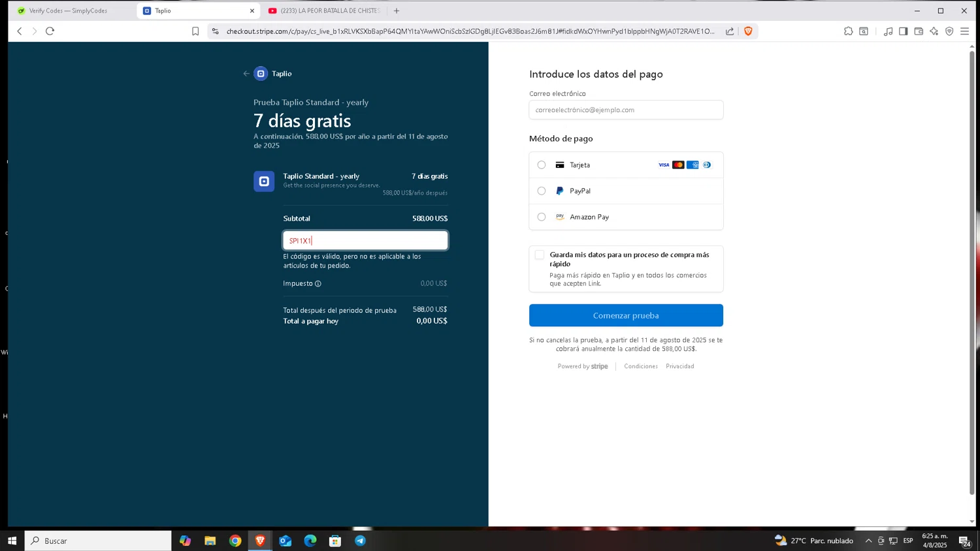Open Outlook from the taskbar
The width and height of the screenshot is (980, 551).
[x=285, y=541]
